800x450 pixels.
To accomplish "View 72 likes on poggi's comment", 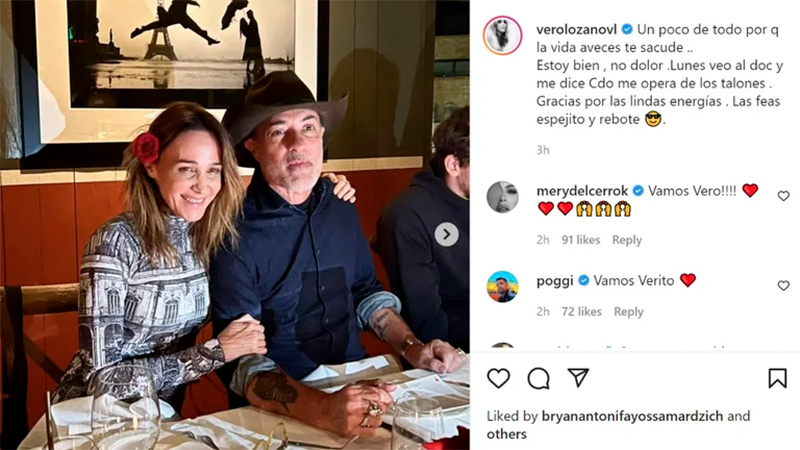I will [581, 312].
